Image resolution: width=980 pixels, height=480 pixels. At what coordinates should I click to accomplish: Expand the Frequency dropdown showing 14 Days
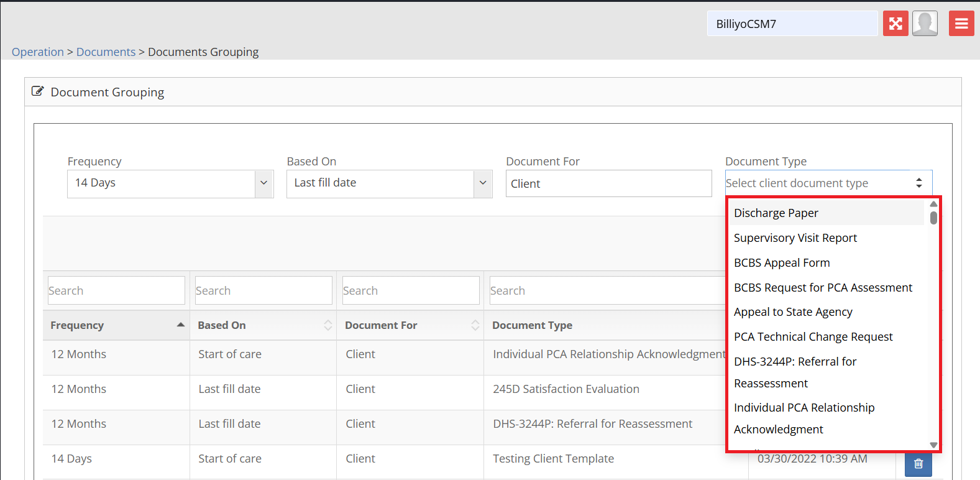point(263,183)
